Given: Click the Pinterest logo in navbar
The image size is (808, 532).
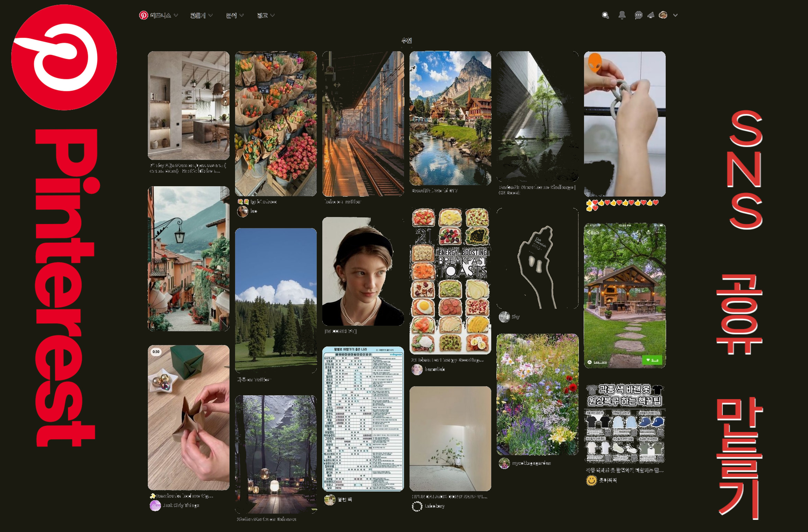Looking at the screenshot, I should coord(143,15).
